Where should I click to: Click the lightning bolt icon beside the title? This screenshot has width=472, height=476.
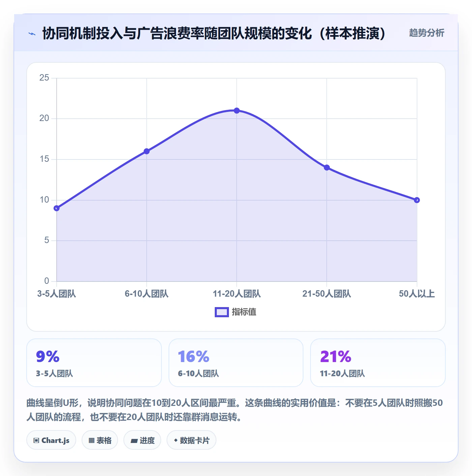(x=32, y=34)
